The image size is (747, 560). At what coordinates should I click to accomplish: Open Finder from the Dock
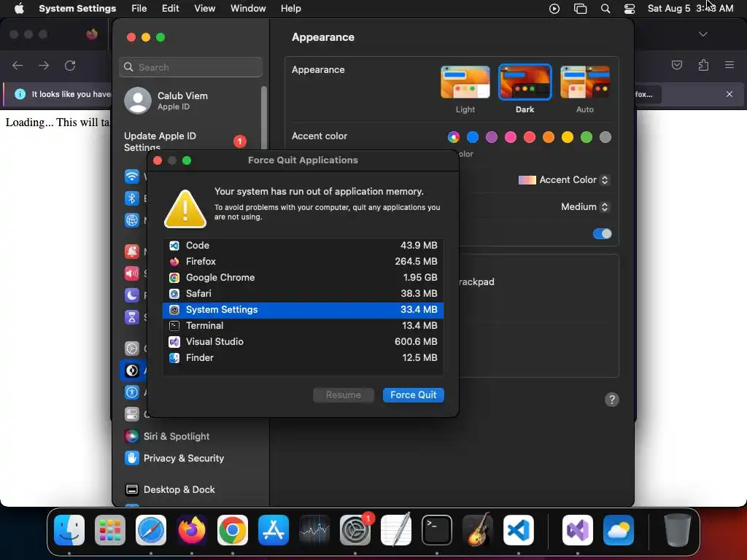coord(69,530)
